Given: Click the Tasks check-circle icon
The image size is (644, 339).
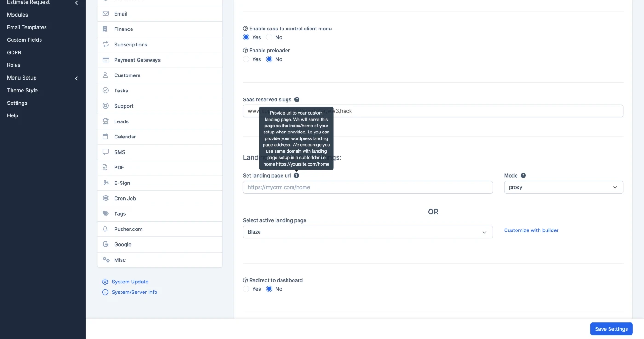Looking at the screenshot, I should [x=105, y=91].
